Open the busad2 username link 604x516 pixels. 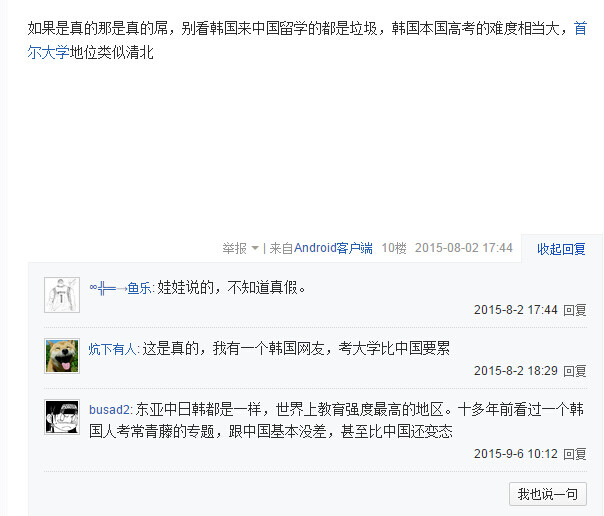click(x=110, y=410)
